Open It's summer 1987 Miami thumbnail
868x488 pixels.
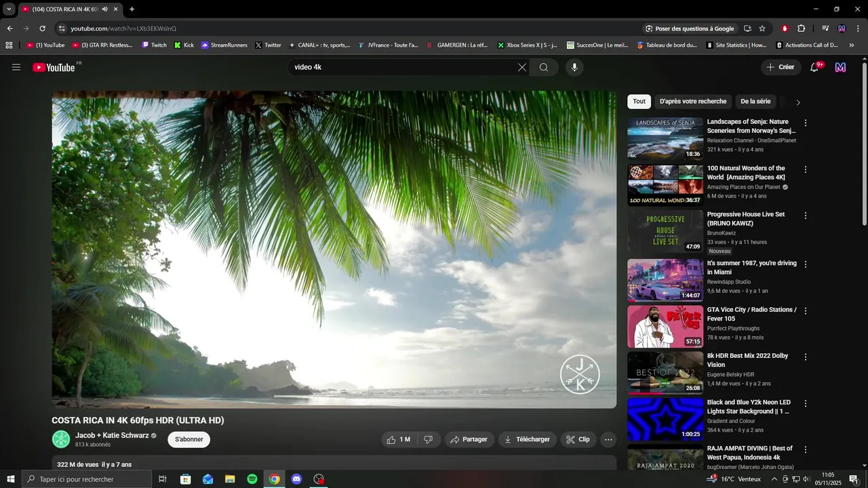(x=665, y=280)
